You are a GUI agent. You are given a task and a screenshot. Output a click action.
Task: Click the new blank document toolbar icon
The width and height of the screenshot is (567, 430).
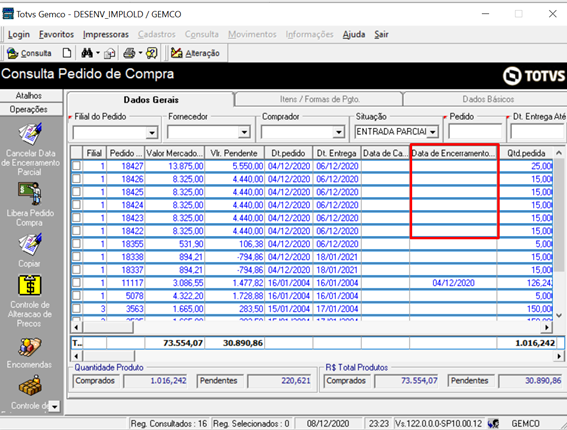coord(67,53)
